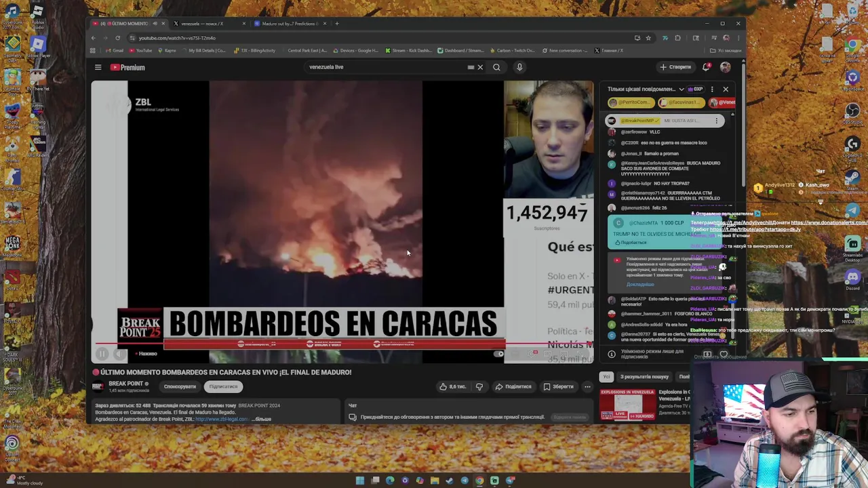Open YouTube guide hamburger menu
This screenshot has width=868, height=488.
tap(98, 67)
